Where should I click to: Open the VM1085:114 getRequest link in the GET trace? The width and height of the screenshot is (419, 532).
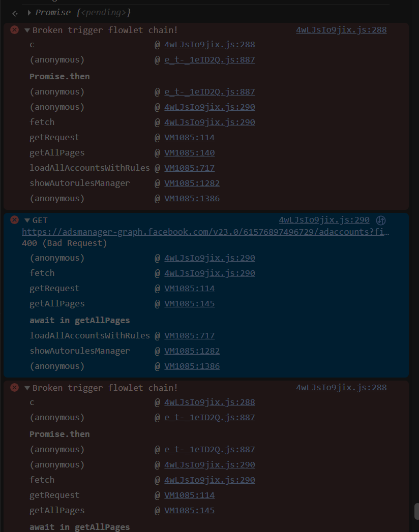coord(189,288)
